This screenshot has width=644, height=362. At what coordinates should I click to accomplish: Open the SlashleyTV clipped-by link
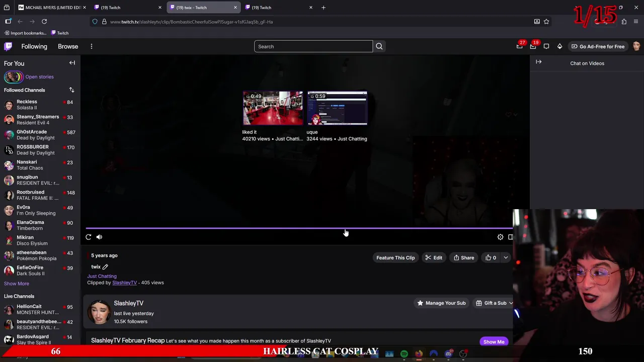point(124,283)
